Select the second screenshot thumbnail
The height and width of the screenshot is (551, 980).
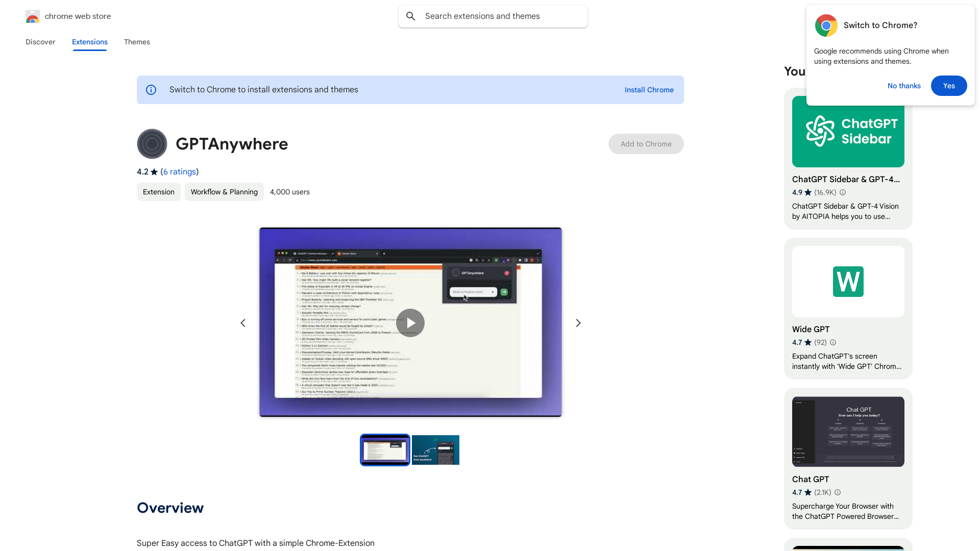click(436, 450)
